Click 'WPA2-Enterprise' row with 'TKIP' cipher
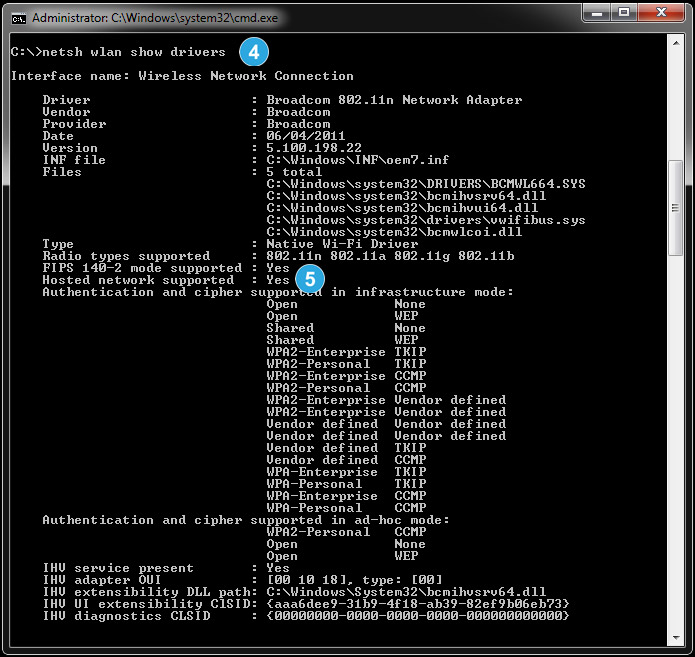695x657 pixels. [346, 352]
